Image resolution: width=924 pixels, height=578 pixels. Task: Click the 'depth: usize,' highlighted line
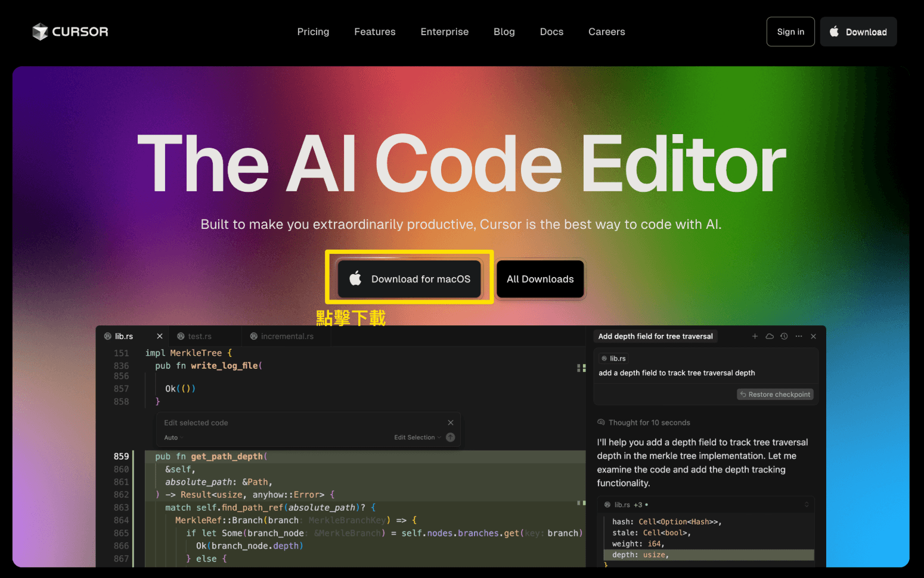point(709,555)
